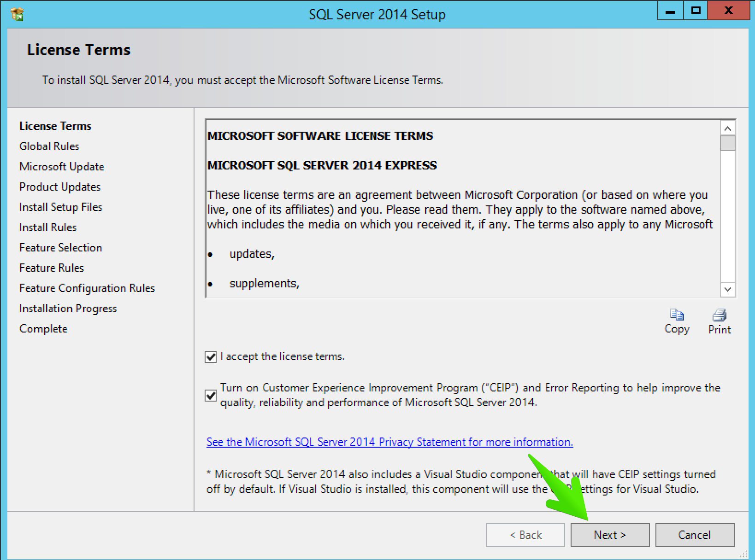Click the SQL Server setup title bar icon
This screenshot has height=560, width=755.
17,14
